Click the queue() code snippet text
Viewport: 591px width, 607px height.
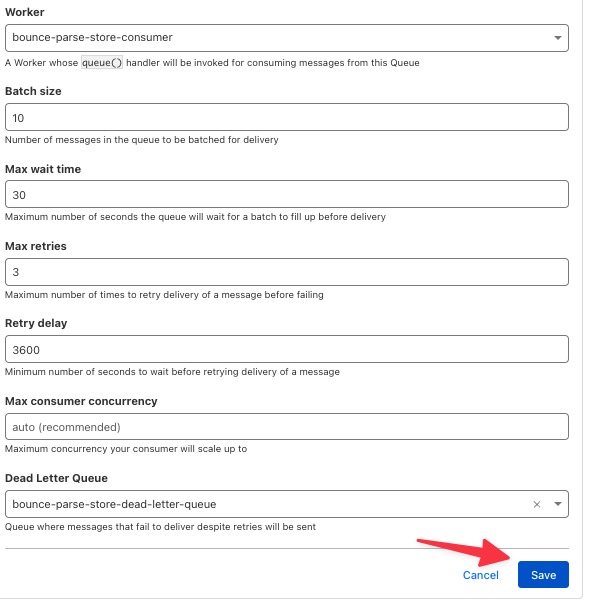pos(102,62)
